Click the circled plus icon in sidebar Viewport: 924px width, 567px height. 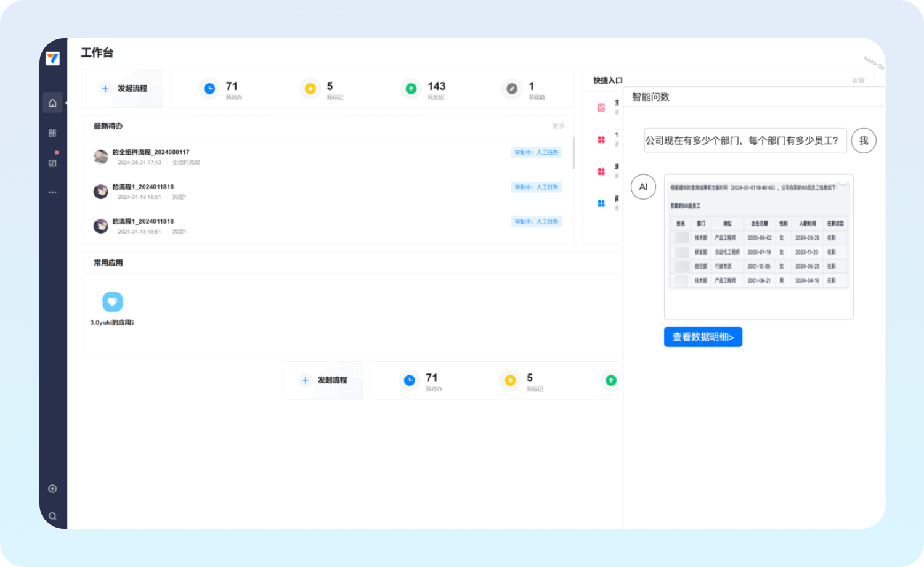pyautogui.click(x=52, y=489)
